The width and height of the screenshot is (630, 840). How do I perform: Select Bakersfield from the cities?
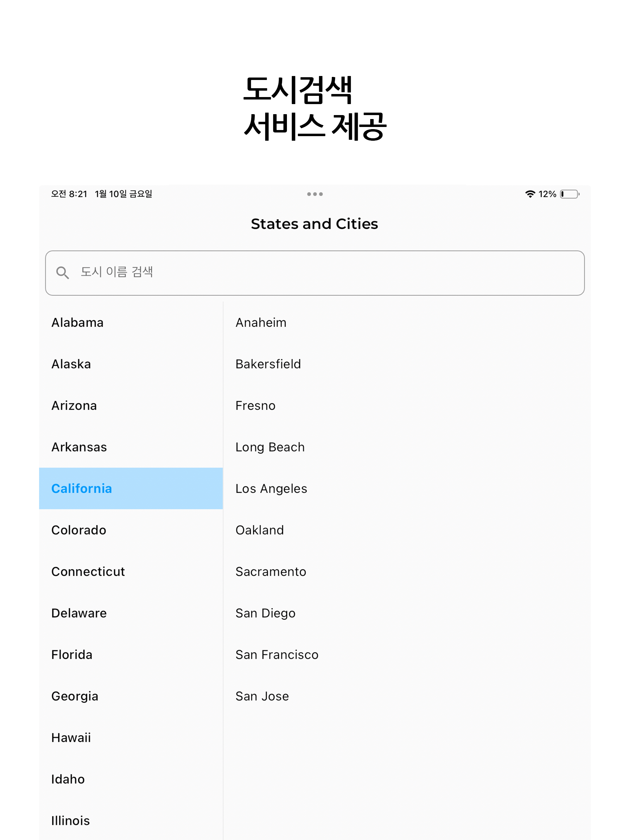407,364
